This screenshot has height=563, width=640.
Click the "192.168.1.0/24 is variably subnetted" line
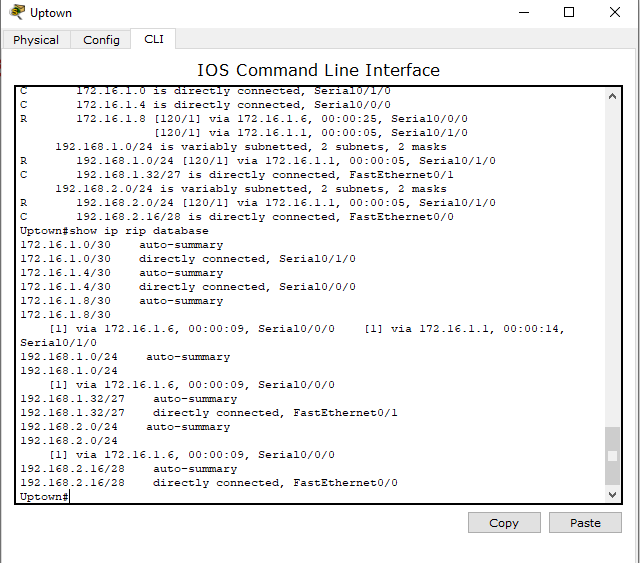point(250,147)
